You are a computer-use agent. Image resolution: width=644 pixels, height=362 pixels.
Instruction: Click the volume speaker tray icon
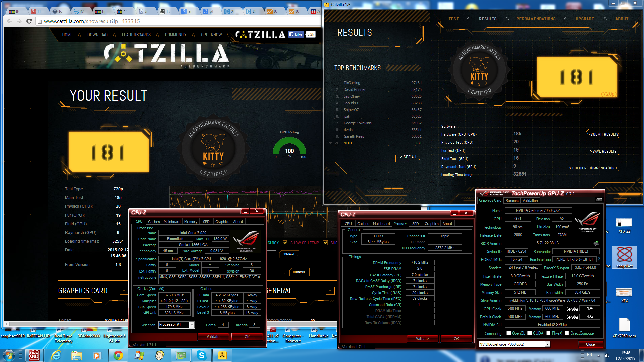(607, 355)
